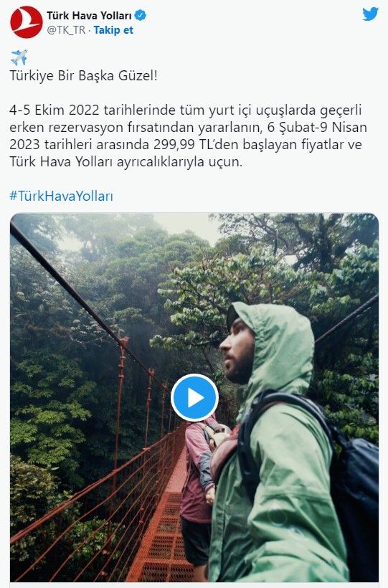This screenshot has height=588, width=388.
Task: Select the Türkiye Bir Başka Güzel! headline
Action: point(83,76)
